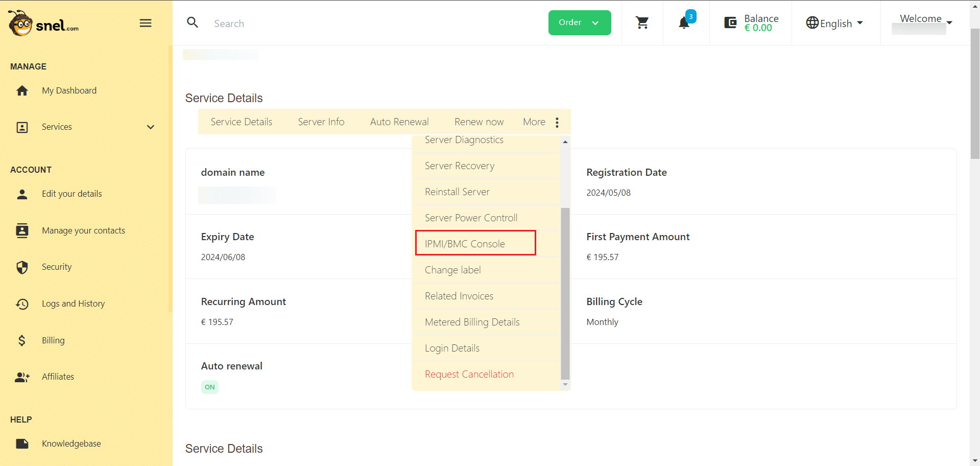980x466 pixels.
Task: Open the Security shield icon
Action: click(x=22, y=267)
